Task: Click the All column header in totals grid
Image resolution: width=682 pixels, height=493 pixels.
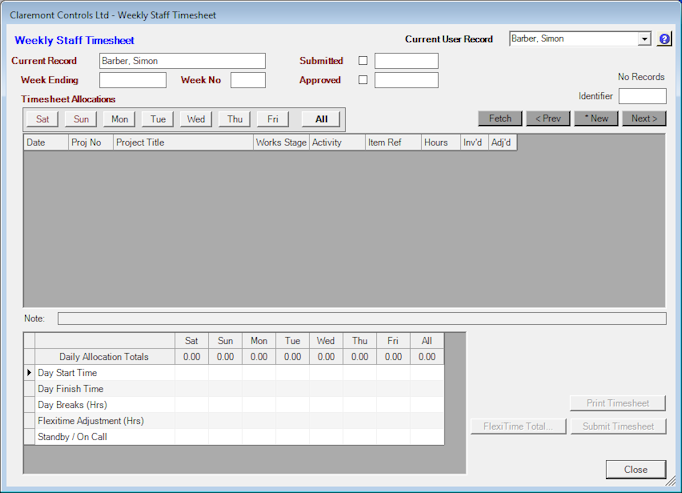Action: click(427, 341)
